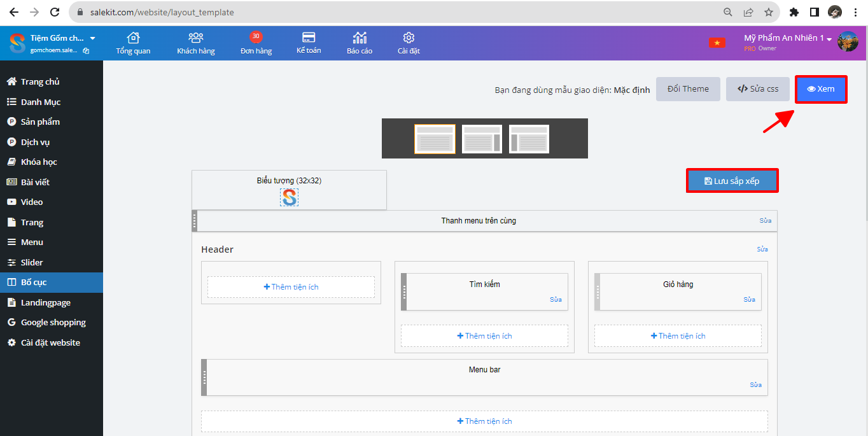Select the full-width single column layout
The height and width of the screenshot is (436, 868).
click(x=435, y=139)
